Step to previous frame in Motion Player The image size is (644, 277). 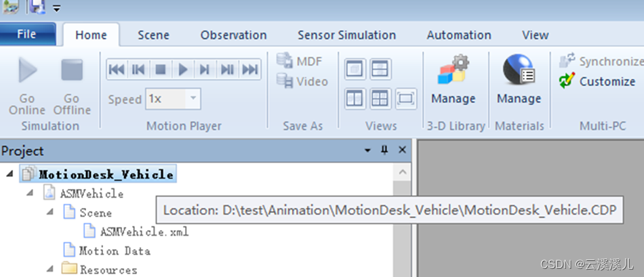click(138, 69)
